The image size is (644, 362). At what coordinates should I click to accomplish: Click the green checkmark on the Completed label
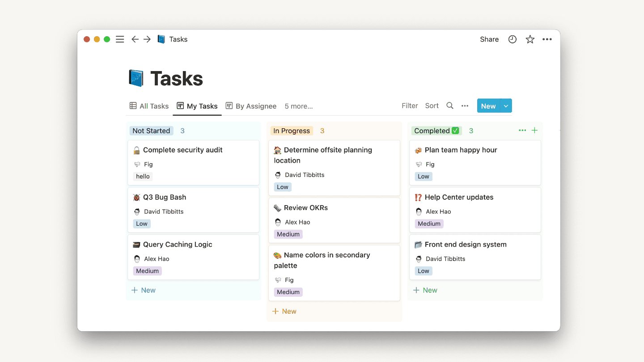click(x=454, y=130)
